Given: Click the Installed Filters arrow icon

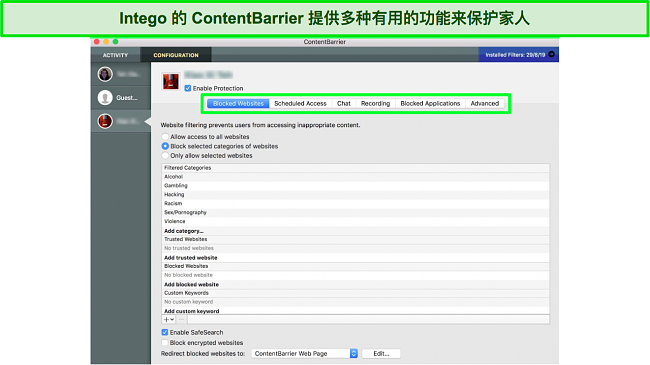Looking at the screenshot, I should tap(551, 54).
